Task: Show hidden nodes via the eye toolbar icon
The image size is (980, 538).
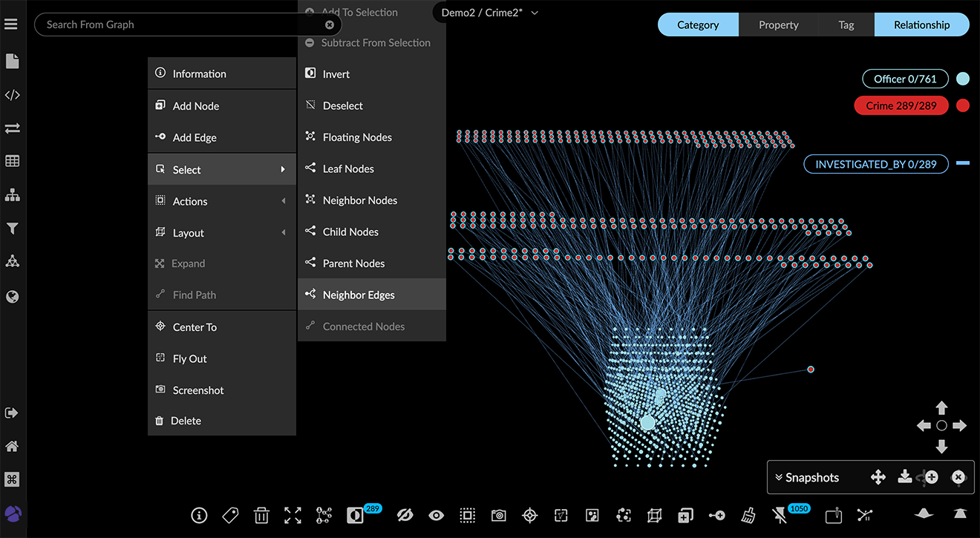Action: (x=436, y=515)
